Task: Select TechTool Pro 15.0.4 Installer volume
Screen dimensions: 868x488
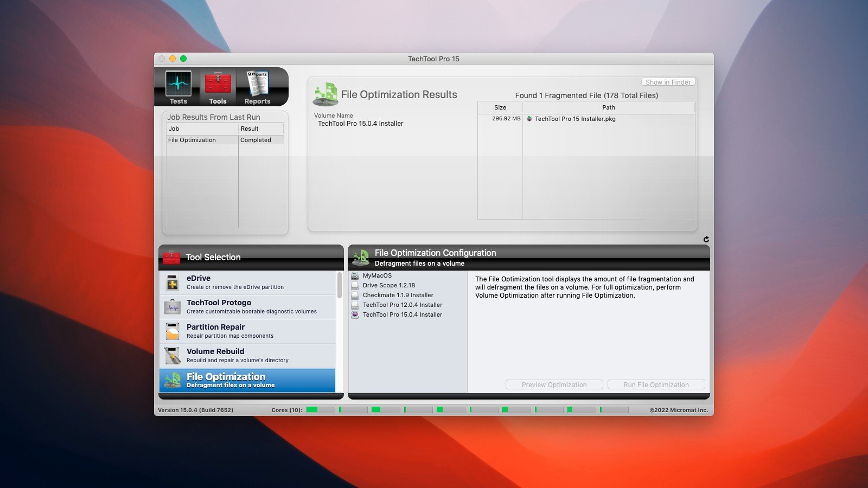Action: 402,314
